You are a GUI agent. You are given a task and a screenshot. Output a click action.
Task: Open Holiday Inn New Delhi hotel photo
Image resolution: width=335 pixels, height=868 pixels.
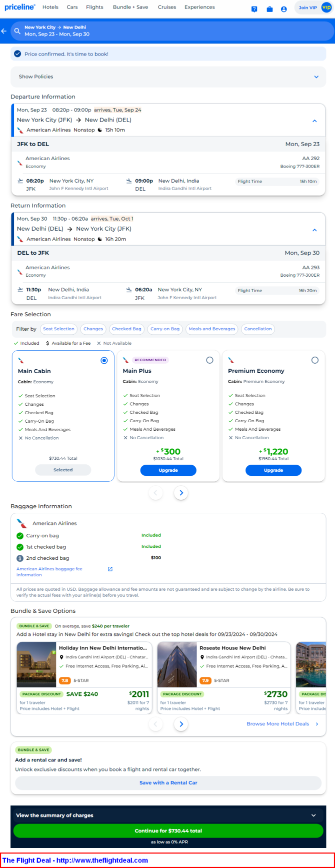click(x=36, y=664)
